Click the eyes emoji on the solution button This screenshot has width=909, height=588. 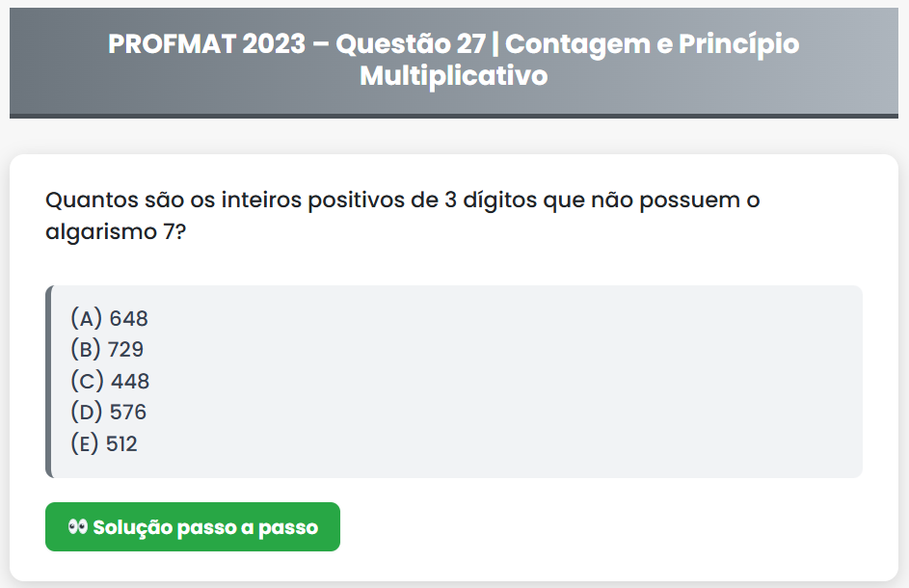coord(78,527)
